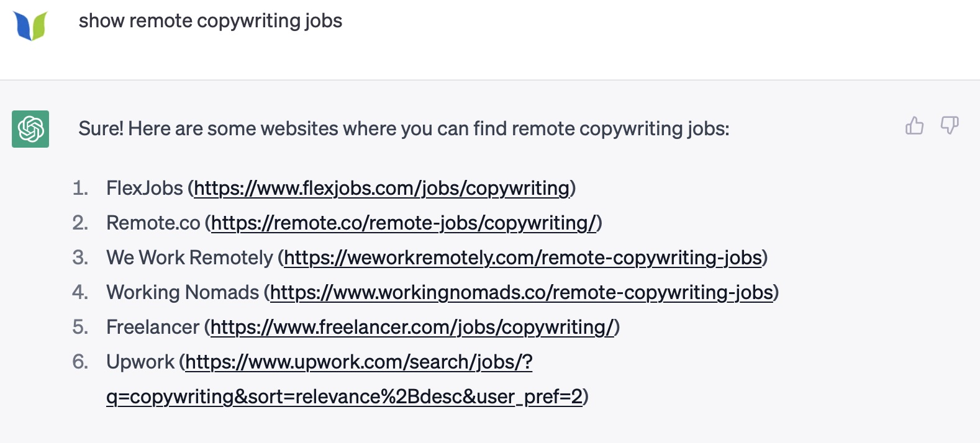Click the plain "Upwork" name before its URL

140,362
